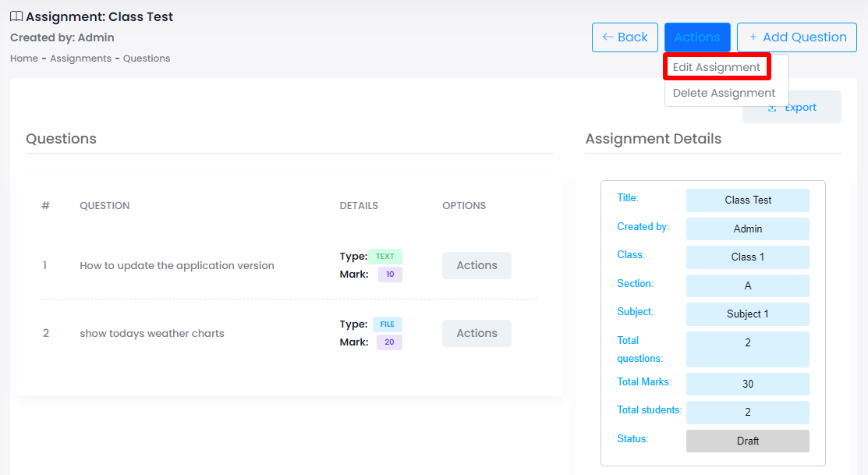The width and height of the screenshot is (868, 475).
Task: Click the plus icon on Add Question
Action: pos(753,37)
